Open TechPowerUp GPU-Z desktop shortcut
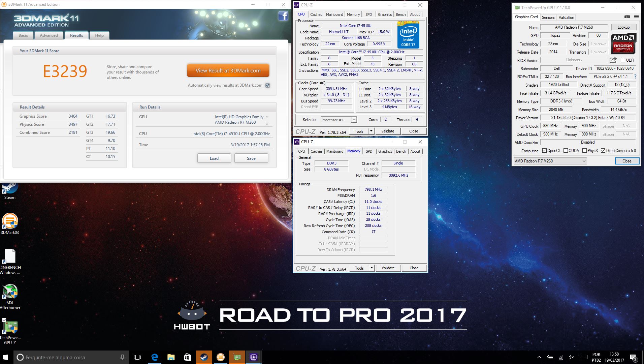 (x=10, y=332)
